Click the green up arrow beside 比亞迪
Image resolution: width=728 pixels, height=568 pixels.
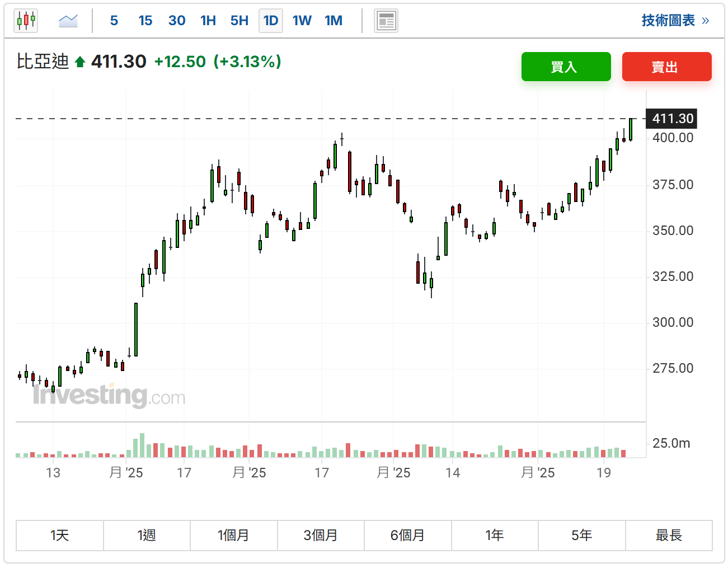(80, 62)
